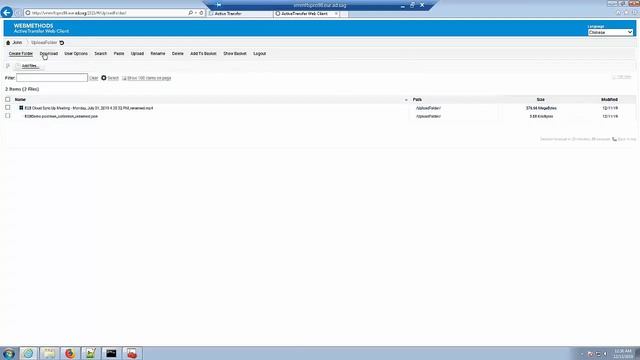
Task: Toggle the select-all checkbox in the header
Action: coord(8,99)
